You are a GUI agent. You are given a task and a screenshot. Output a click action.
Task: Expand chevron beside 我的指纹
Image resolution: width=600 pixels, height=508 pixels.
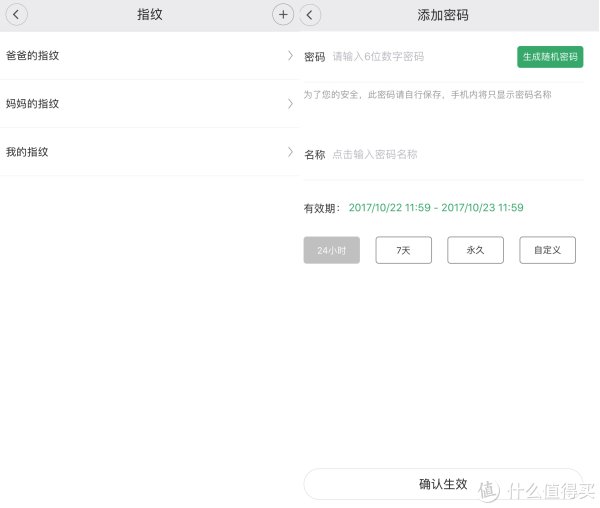coord(290,152)
